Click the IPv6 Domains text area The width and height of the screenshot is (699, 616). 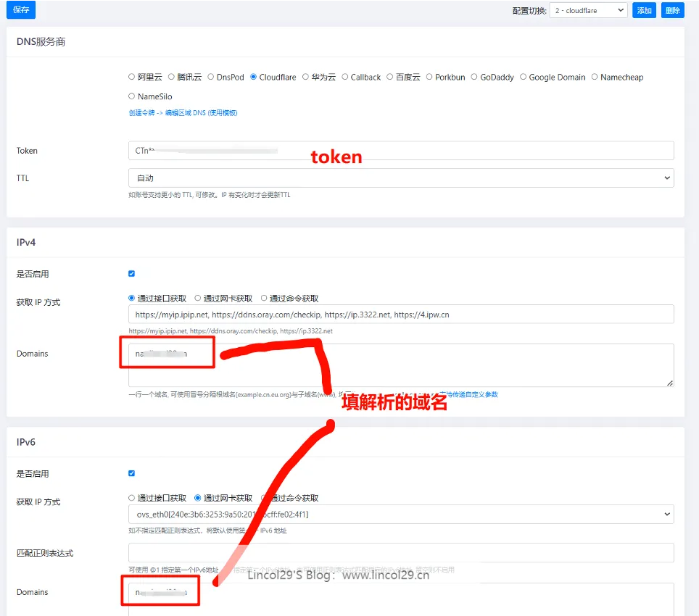click(x=401, y=599)
